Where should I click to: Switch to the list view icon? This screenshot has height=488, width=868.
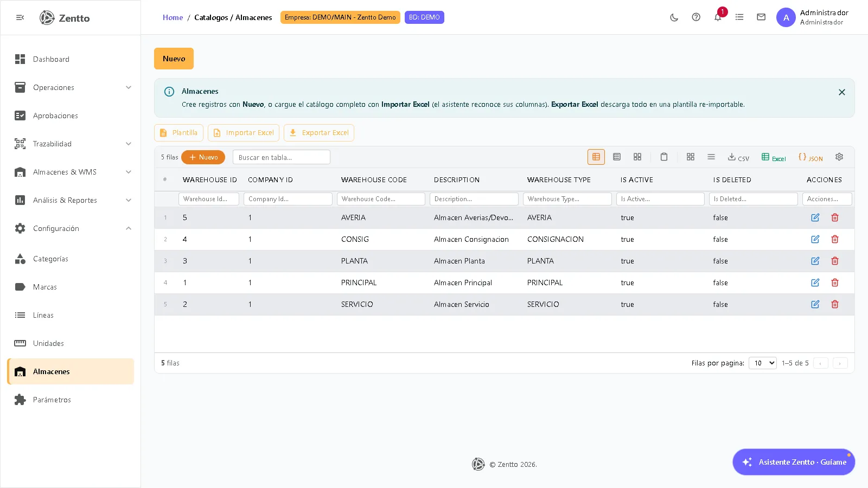617,157
